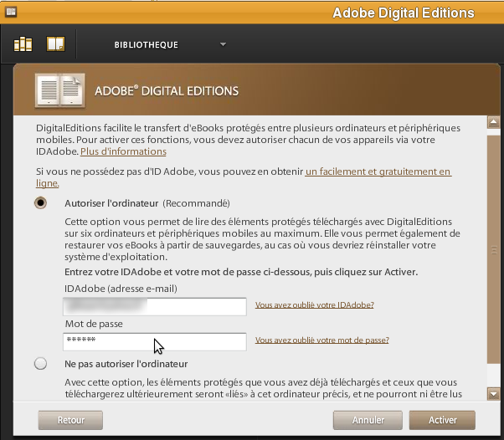Click the Retour button
The image size is (504, 440).
click(70, 420)
